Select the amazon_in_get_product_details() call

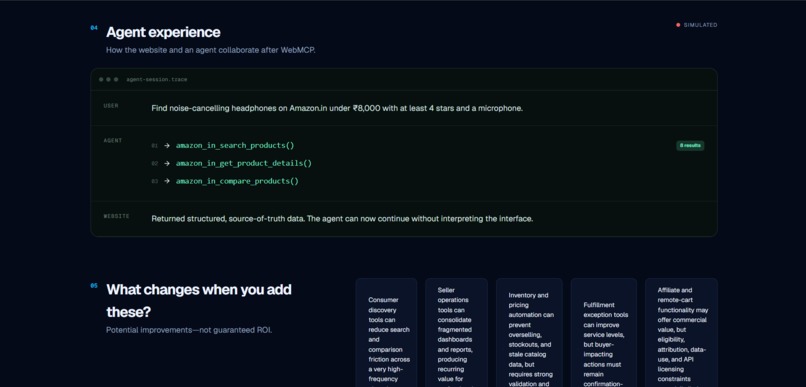pyautogui.click(x=244, y=163)
